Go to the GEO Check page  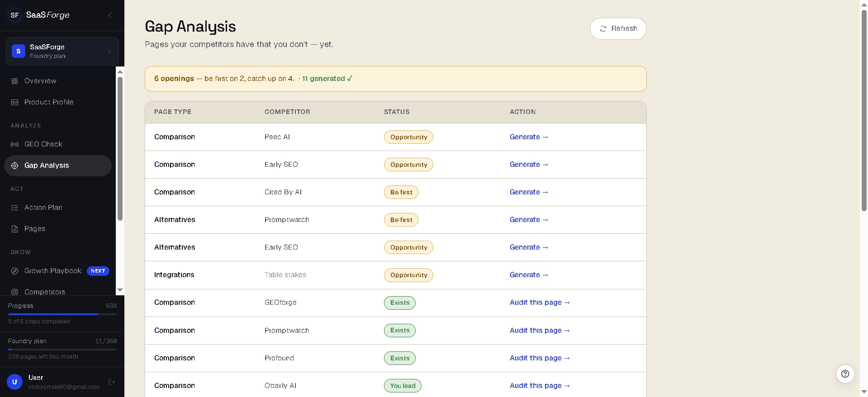(58, 144)
